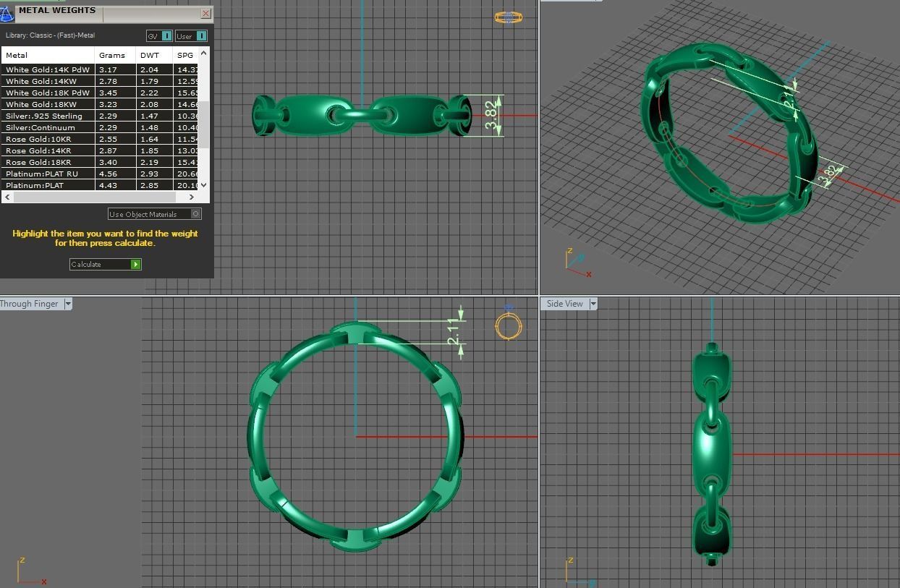
Task: Click the orange ring icon in top viewport
Action: click(x=509, y=17)
